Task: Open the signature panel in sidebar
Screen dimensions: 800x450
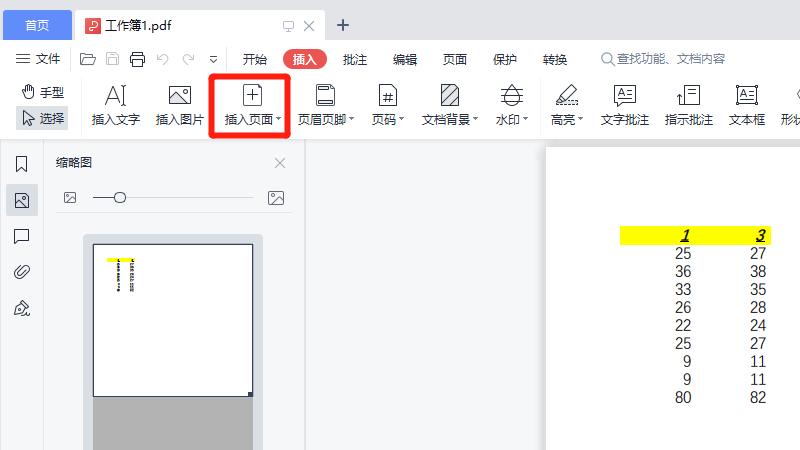Action: click(x=21, y=308)
